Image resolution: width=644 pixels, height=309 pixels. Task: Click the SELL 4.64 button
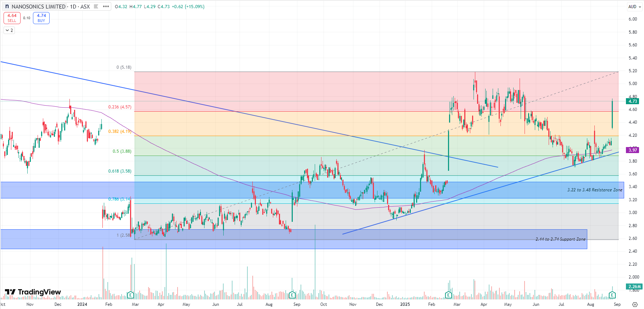(12, 18)
